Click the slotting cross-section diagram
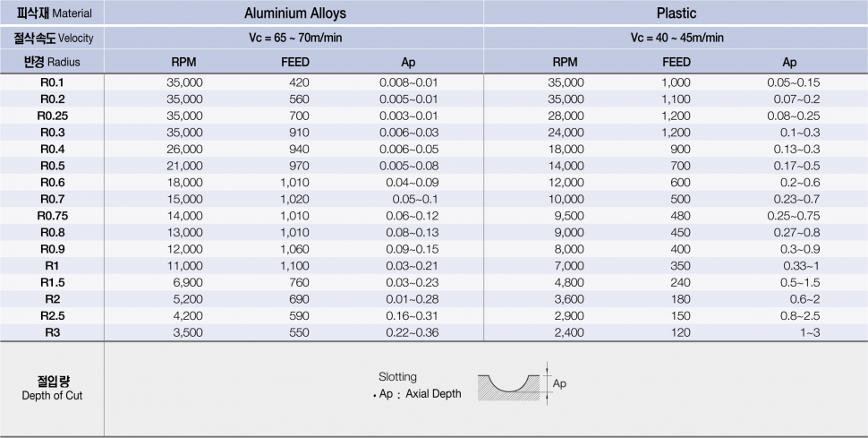868x438 pixels. pos(510,384)
